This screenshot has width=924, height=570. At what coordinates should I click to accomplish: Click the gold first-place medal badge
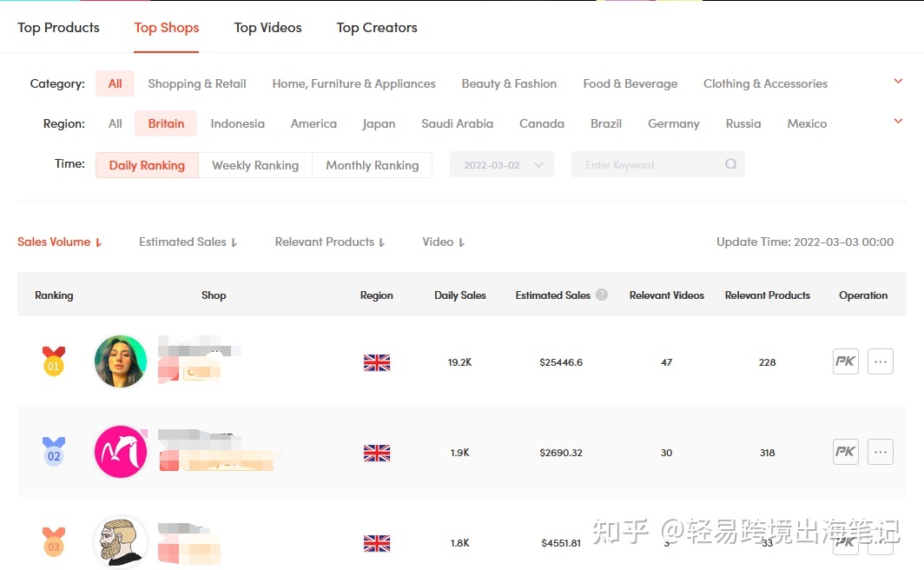tap(53, 361)
